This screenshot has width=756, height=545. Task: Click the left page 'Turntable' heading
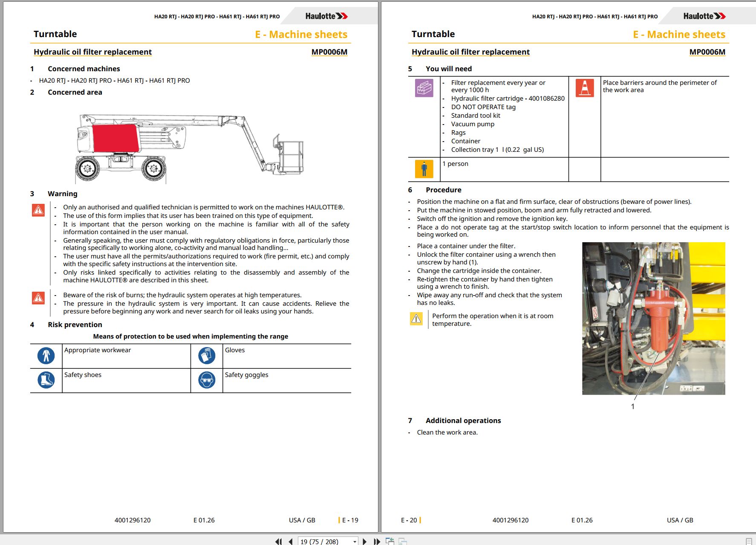tap(55, 34)
